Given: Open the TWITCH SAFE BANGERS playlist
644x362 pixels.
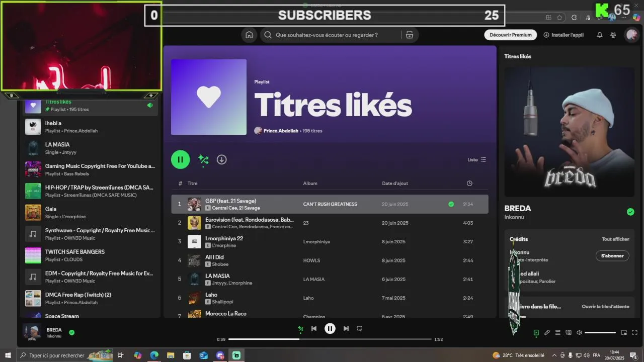Looking at the screenshot, I should coord(91,255).
